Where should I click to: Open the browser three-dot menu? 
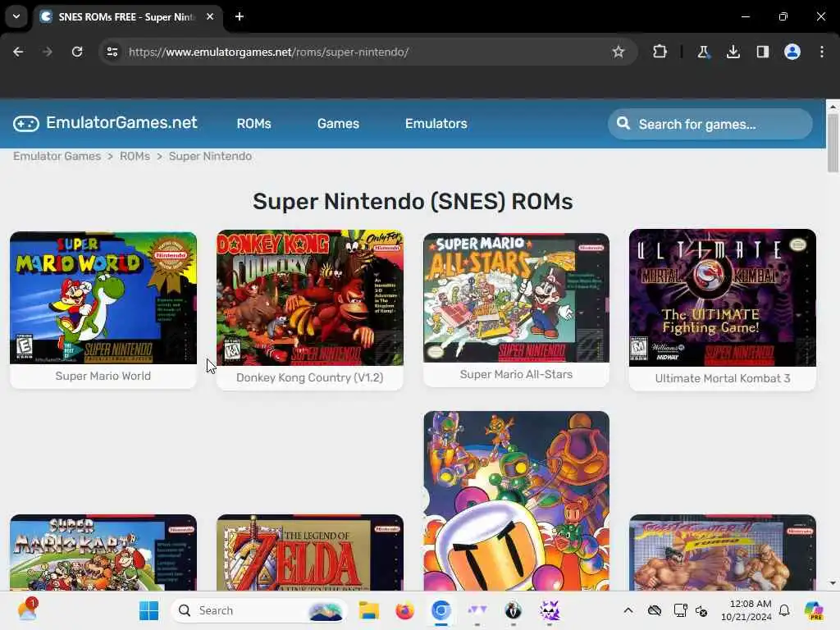(822, 52)
